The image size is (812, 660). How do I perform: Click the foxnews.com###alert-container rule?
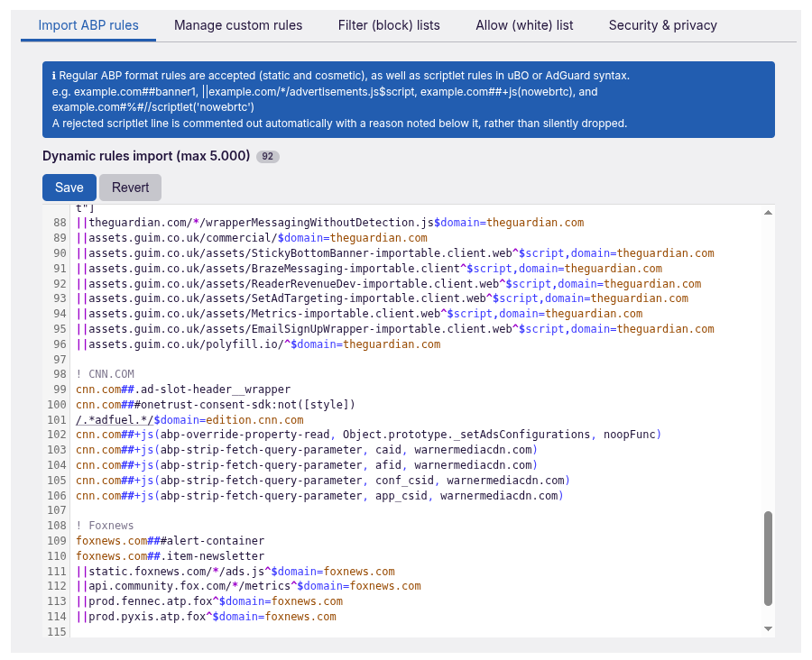tap(171, 541)
